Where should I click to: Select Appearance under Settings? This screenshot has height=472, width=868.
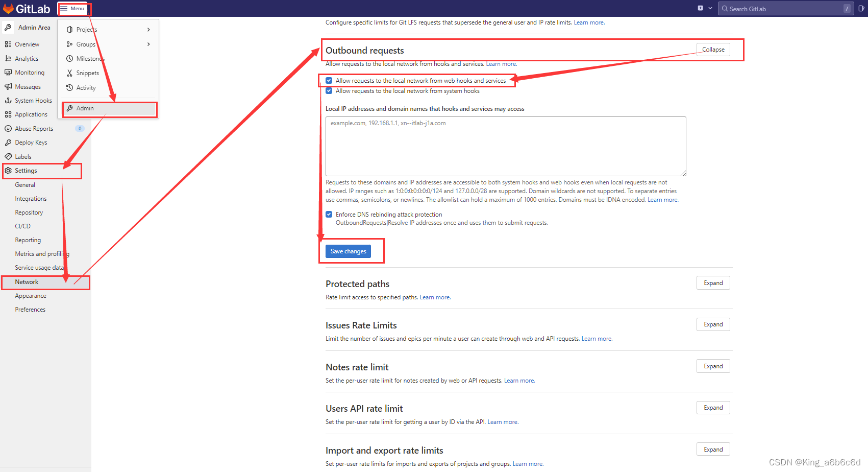point(31,296)
